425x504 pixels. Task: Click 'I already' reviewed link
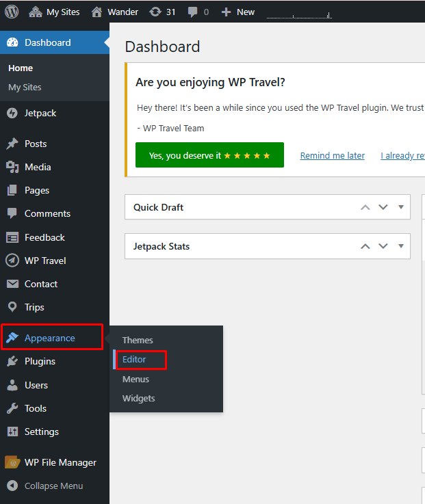[402, 155]
